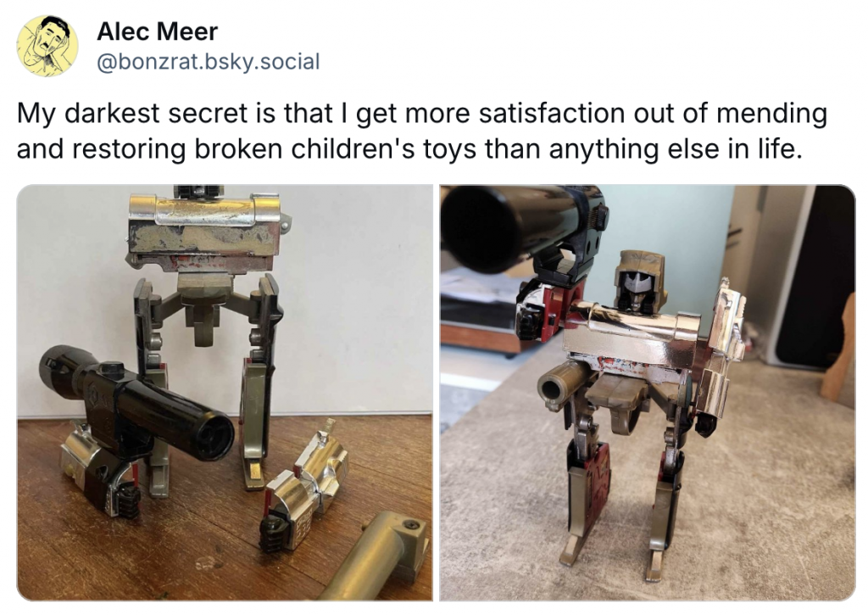Open the right photo of the restored robot

[648, 392]
